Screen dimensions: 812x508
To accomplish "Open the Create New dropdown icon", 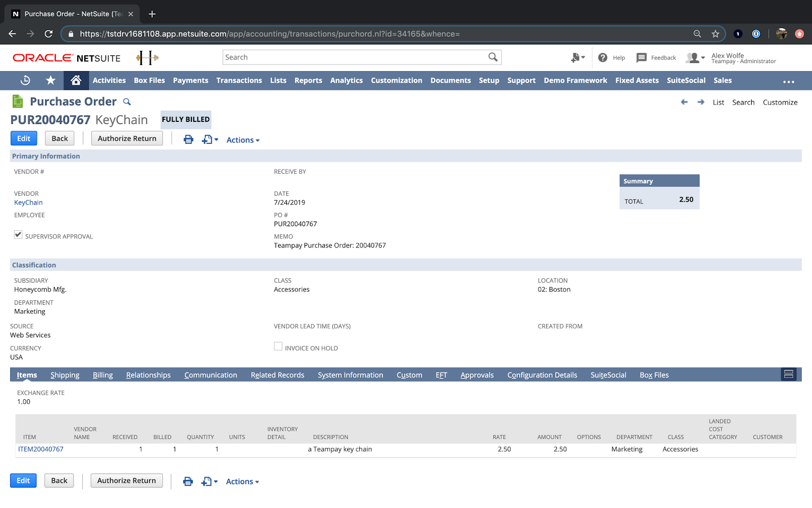I will tap(578, 57).
